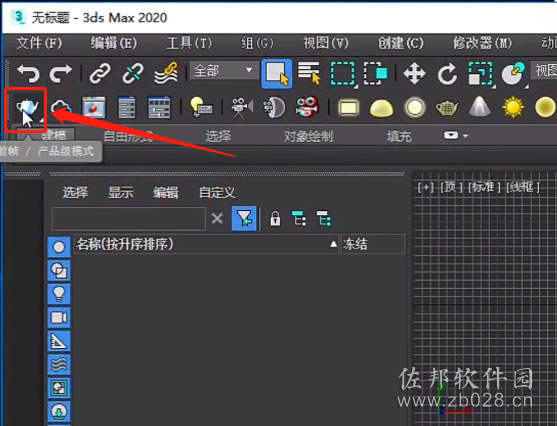Select the Link objects tool

(100, 74)
